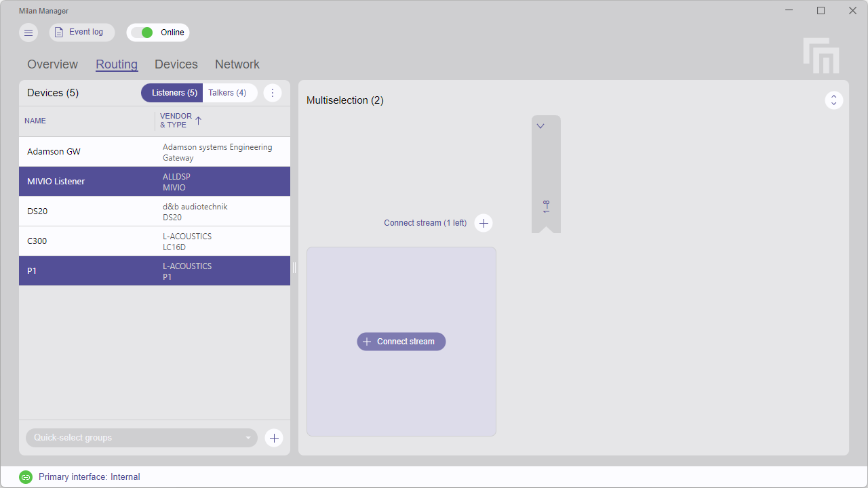Viewport: 868px width, 488px height.
Task: Click the expand/collapse arrows in Multiselection panel
Action: click(834, 100)
